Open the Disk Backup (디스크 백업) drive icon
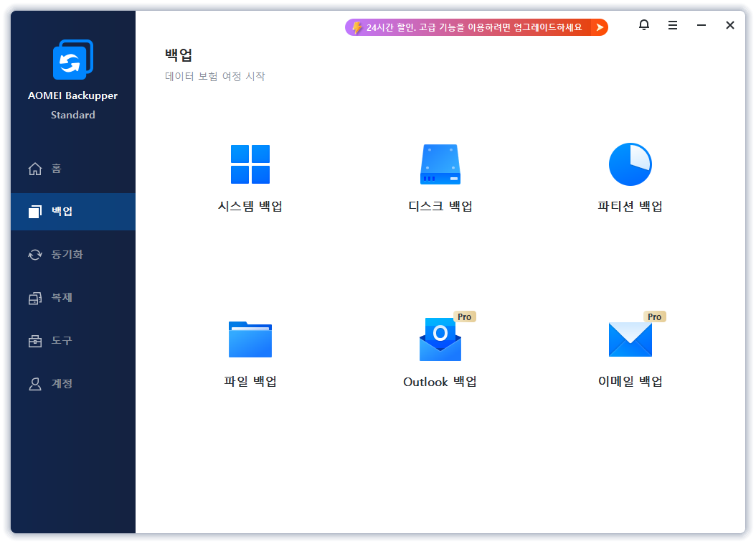 pyautogui.click(x=440, y=164)
